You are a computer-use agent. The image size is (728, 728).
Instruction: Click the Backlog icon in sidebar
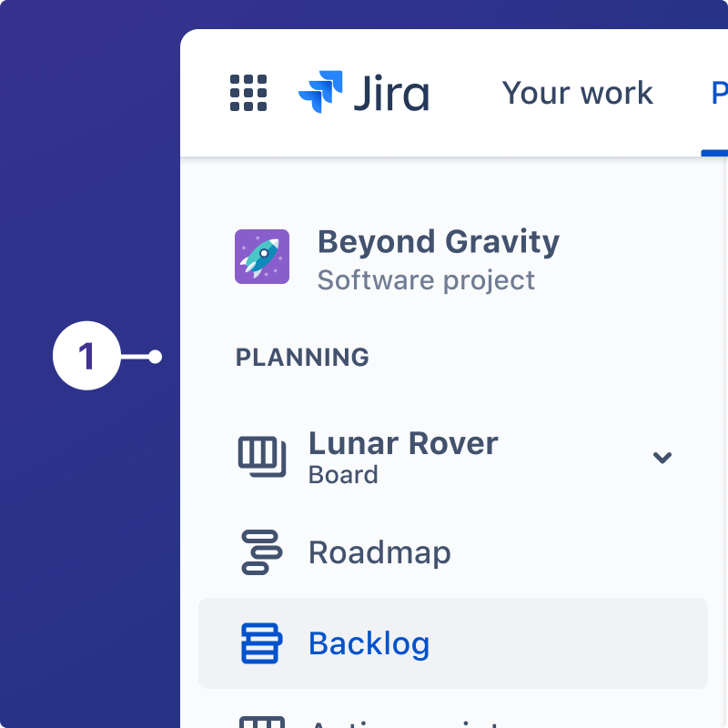tap(262, 643)
